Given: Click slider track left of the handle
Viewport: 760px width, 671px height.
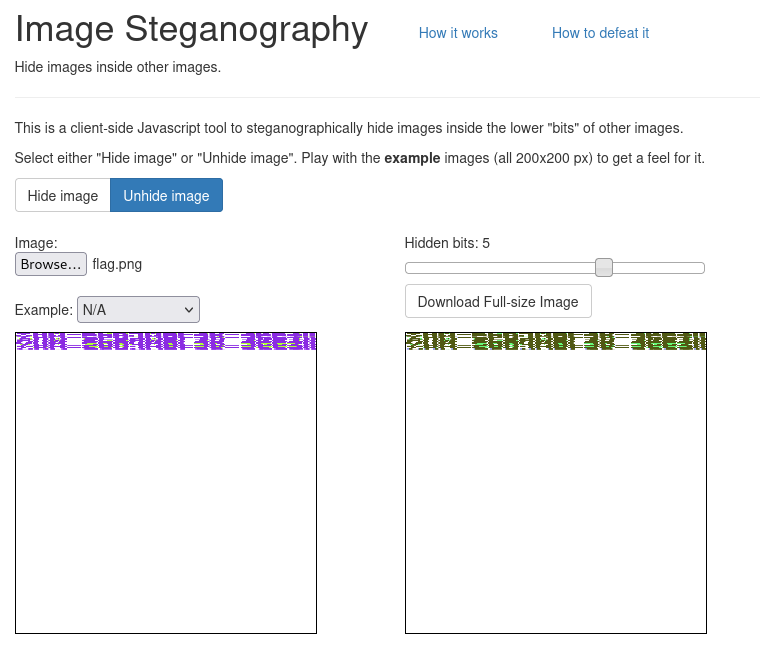Looking at the screenshot, I should [x=500, y=268].
